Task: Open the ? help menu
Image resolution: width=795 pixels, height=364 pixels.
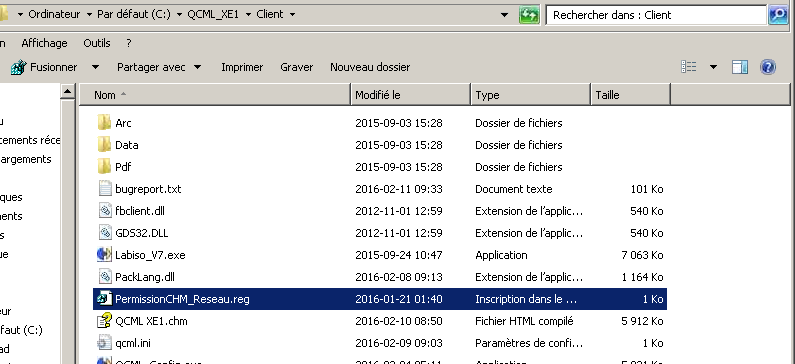Action: click(x=129, y=43)
